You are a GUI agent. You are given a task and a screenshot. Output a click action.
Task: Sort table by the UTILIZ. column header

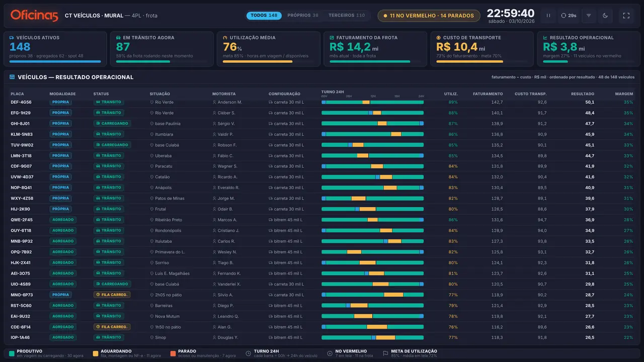point(451,94)
